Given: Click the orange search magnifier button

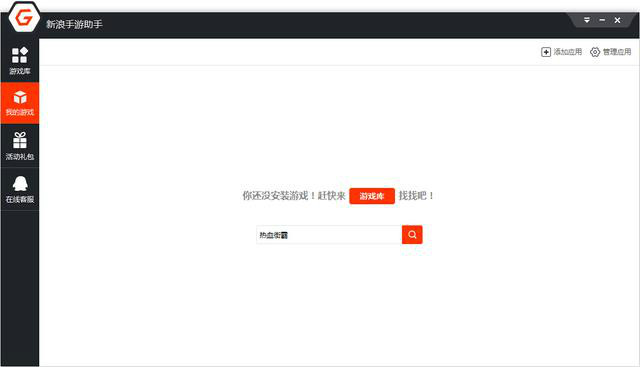Looking at the screenshot, I should 412,235.
